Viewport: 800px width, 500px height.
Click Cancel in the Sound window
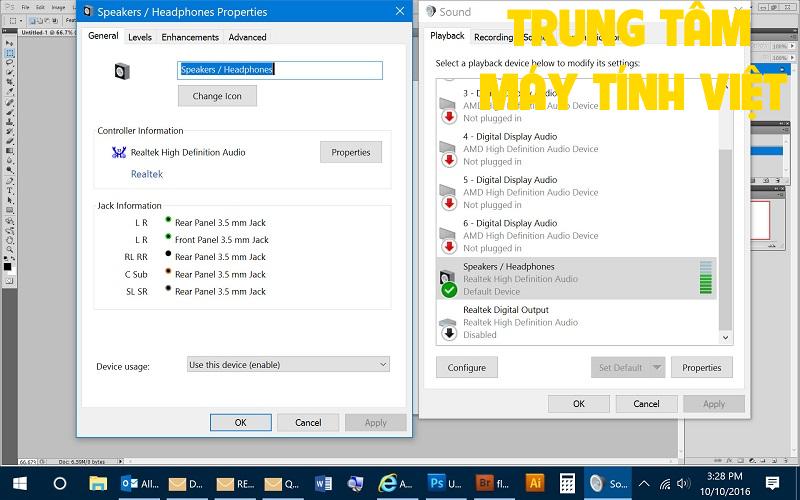(x=646, y=404)
